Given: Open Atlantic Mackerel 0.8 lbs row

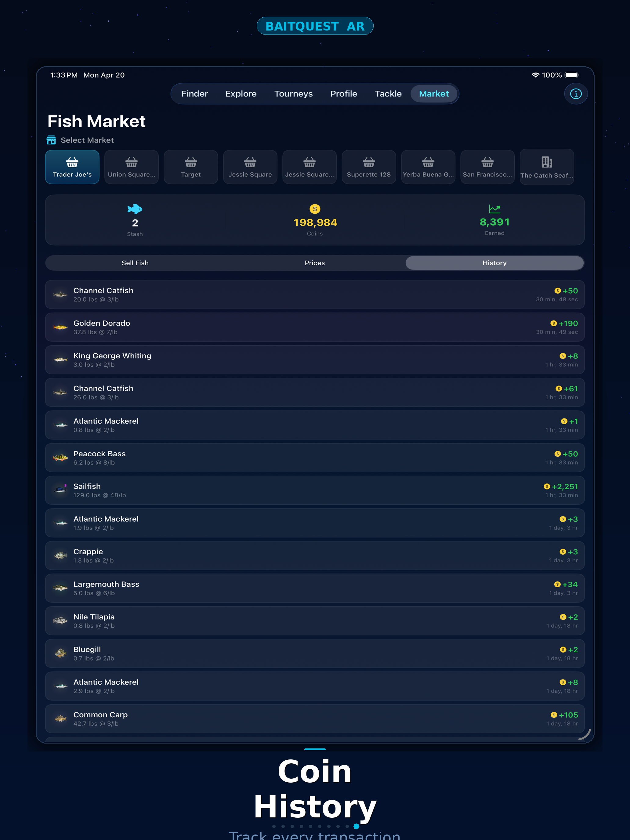Looking at the screenshot, I should [315, 425].
